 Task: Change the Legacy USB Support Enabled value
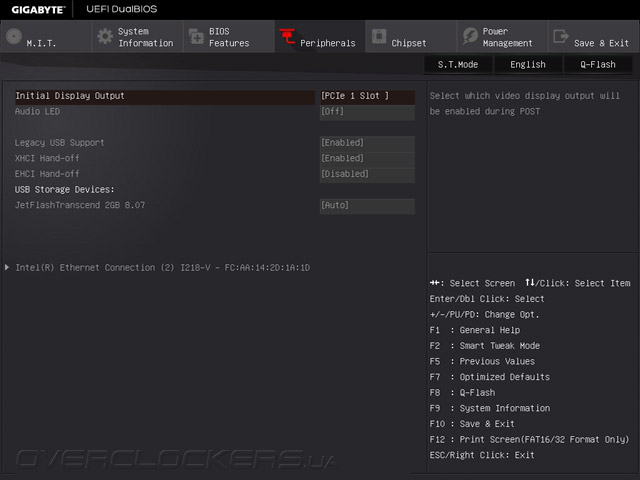(x=367, y=142)
